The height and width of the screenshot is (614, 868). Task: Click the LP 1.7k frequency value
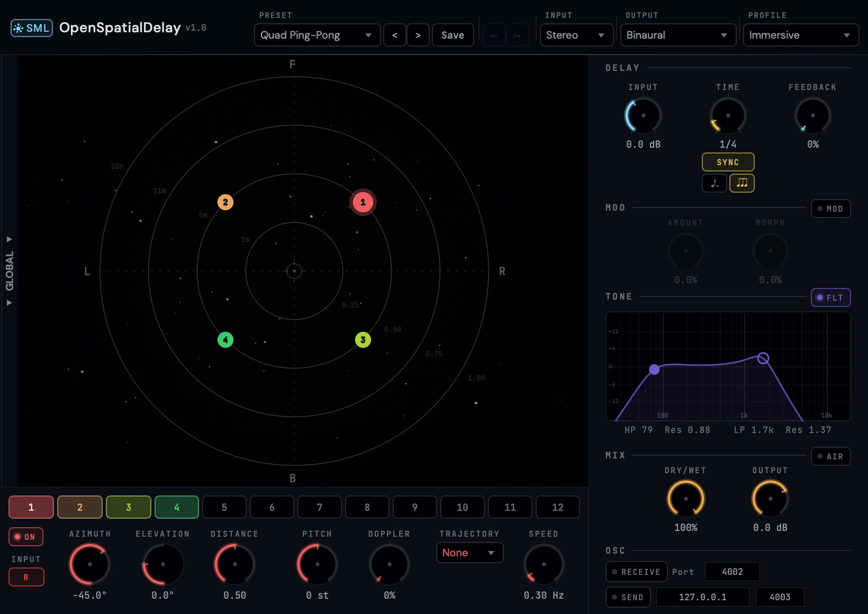click(754, 430)
